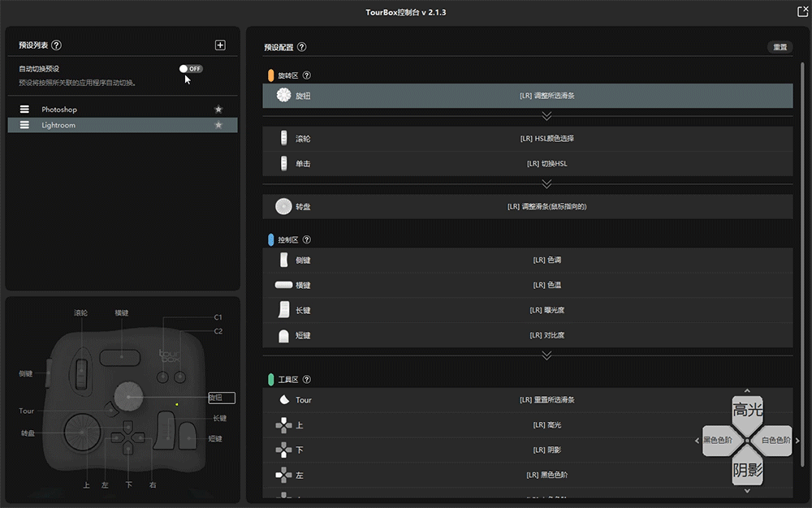812x508 pixels.
Task: Select the 左 d-pad left icon
Action: (283, 475)
